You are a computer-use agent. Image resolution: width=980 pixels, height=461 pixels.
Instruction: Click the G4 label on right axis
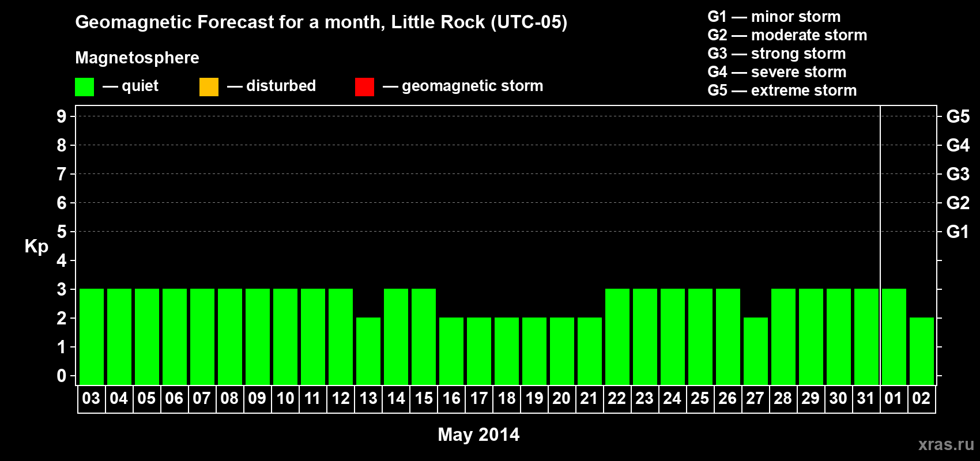958,145
